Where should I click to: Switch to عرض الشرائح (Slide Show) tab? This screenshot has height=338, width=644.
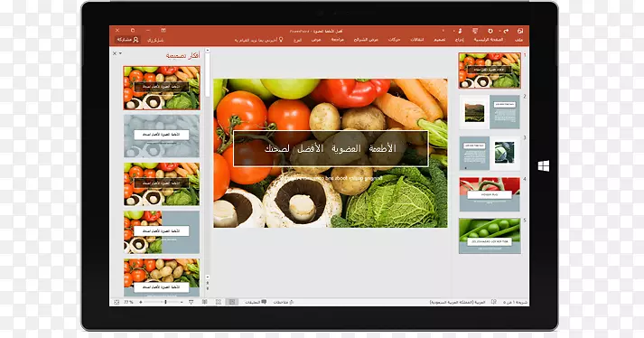pos(366,40)
